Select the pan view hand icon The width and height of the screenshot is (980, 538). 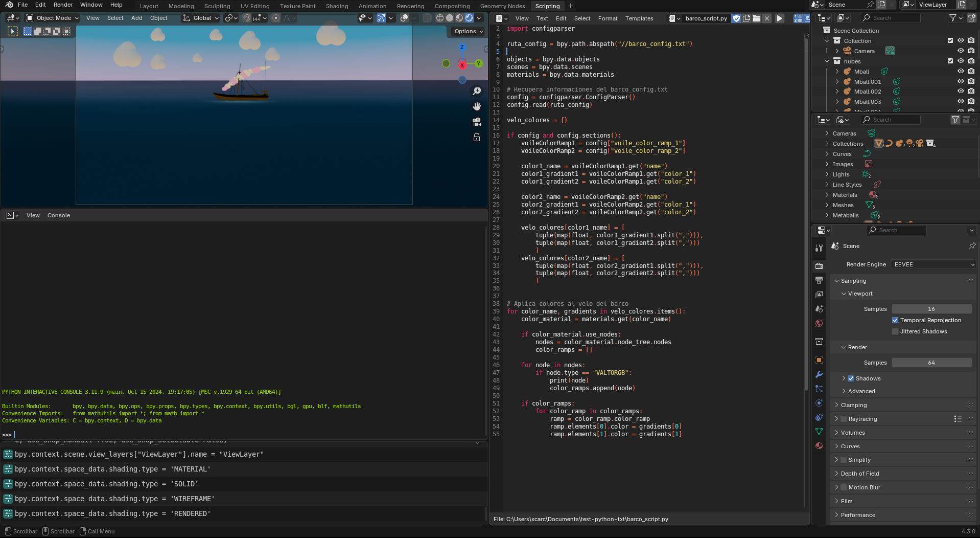point(477,106)
